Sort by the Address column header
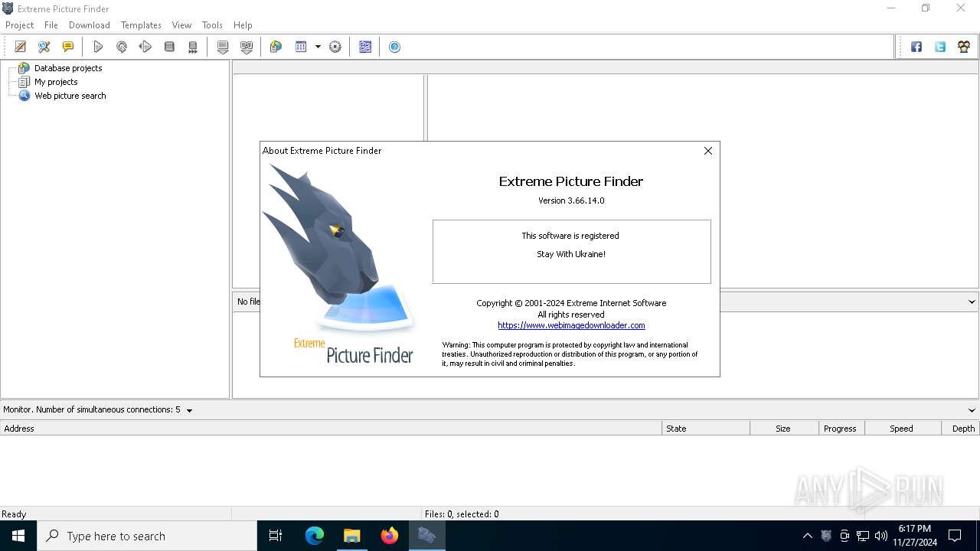The image size is (980, 551). [331, 429]
